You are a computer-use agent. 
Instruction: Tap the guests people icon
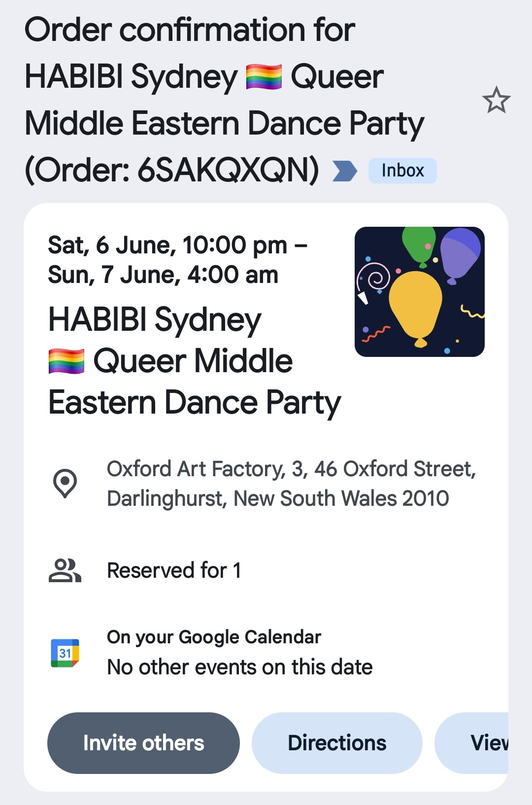[x=65, y=571]
